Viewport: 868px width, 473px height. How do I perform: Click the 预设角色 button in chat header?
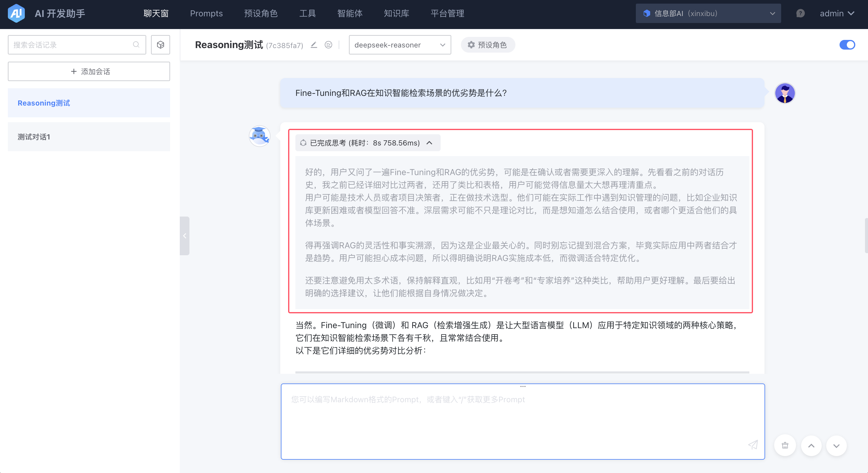(488, 45)
